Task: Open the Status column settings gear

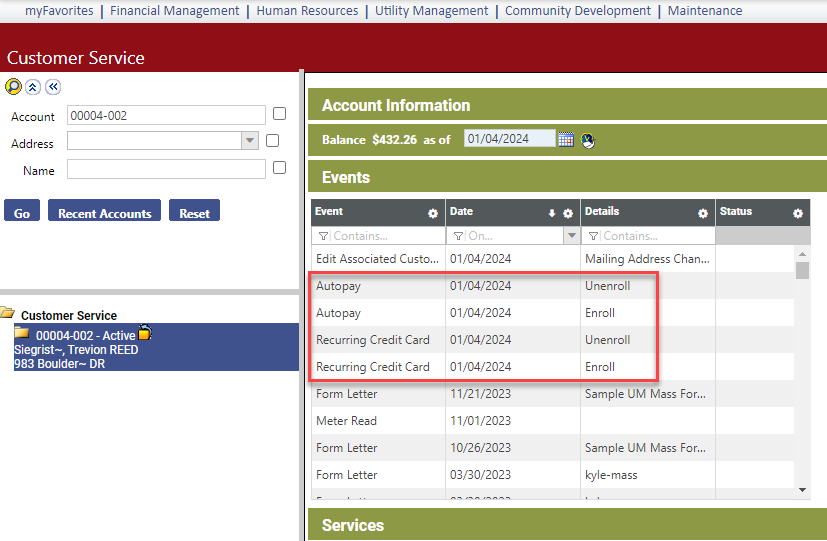Action: click(x=798, y=214)
